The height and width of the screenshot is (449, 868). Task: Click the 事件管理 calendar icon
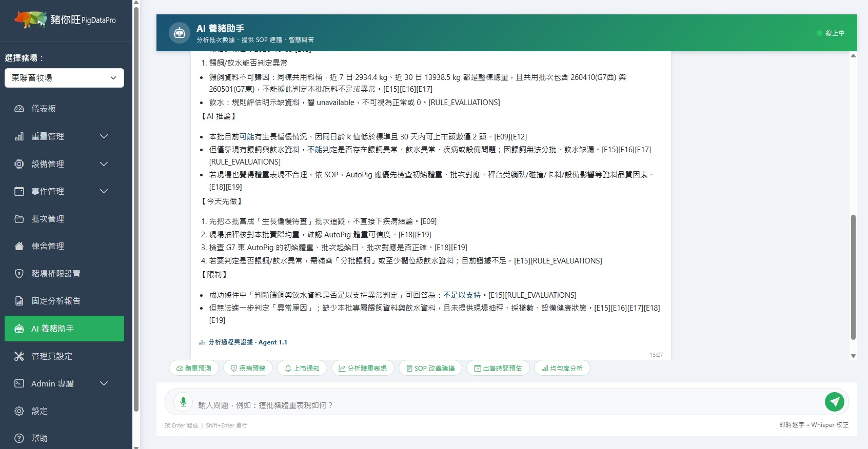tap(19, 191)
